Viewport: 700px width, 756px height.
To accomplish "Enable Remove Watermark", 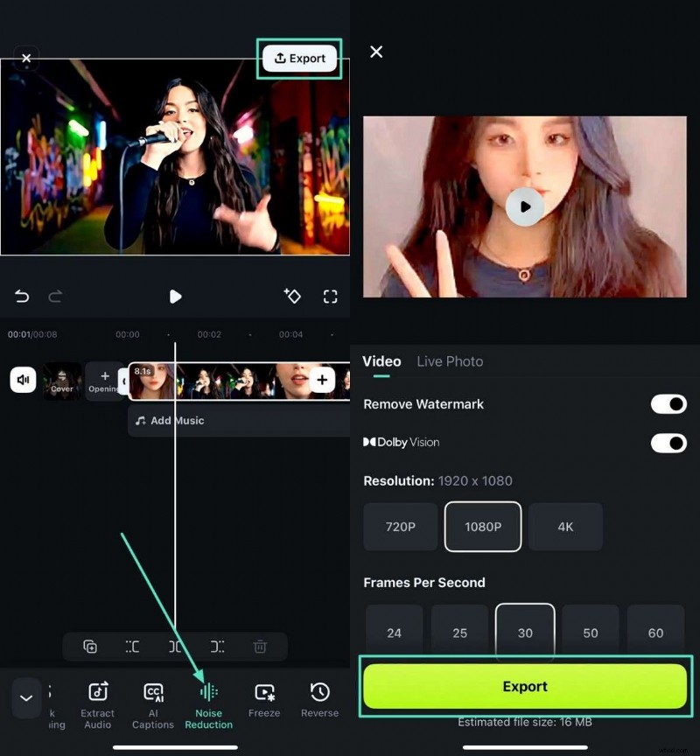I will point(669,404).
